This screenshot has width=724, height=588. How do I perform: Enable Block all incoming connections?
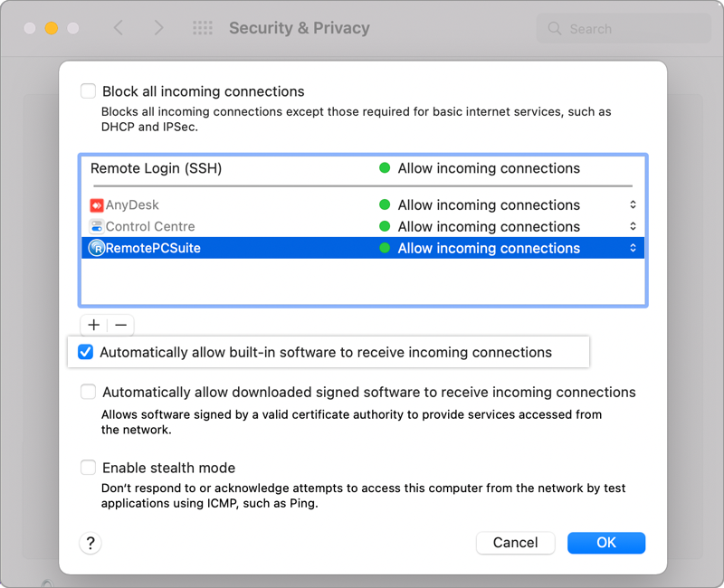coord(88,90)
